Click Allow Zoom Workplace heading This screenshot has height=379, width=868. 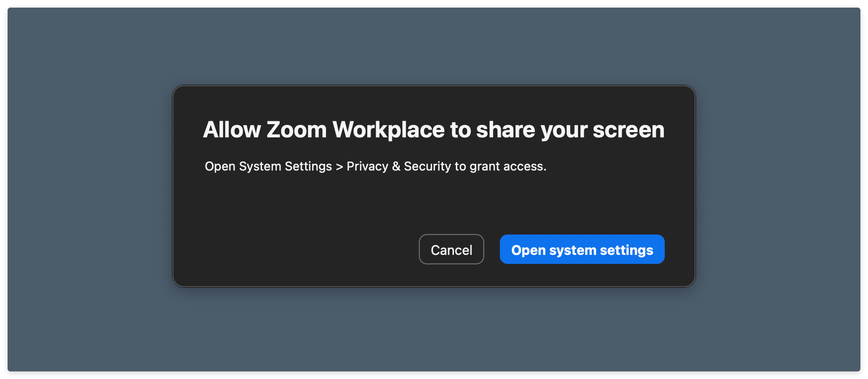coord(433,129)
